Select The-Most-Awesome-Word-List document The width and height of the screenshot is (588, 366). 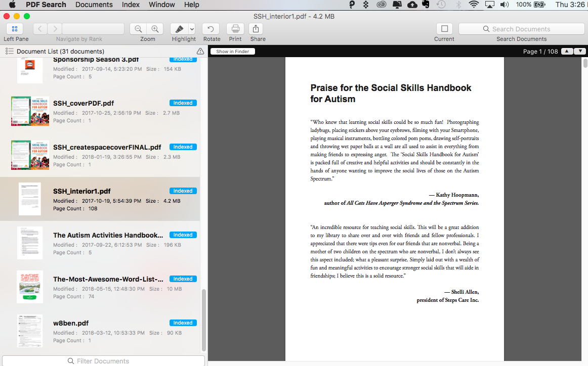pos(100,287)
